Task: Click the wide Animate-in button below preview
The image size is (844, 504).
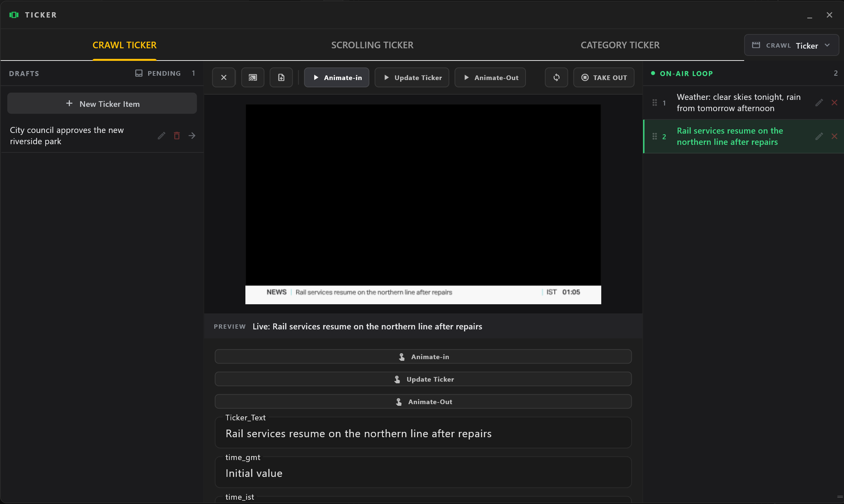Action: click(x=423, y=357)
